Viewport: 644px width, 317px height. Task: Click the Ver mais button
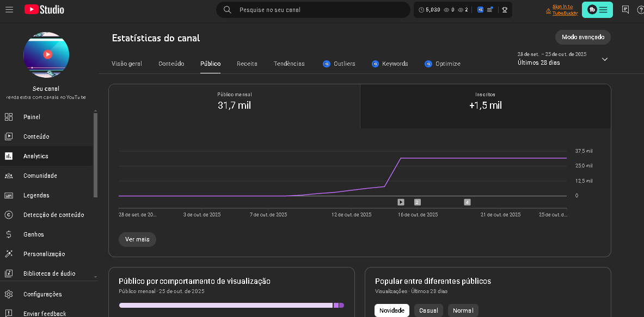tap(137, 239)
